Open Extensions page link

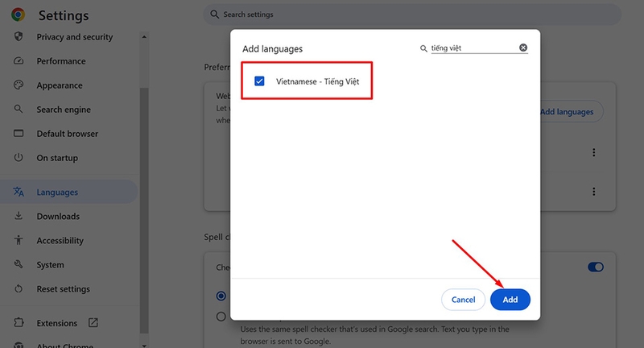click(56, 323)
